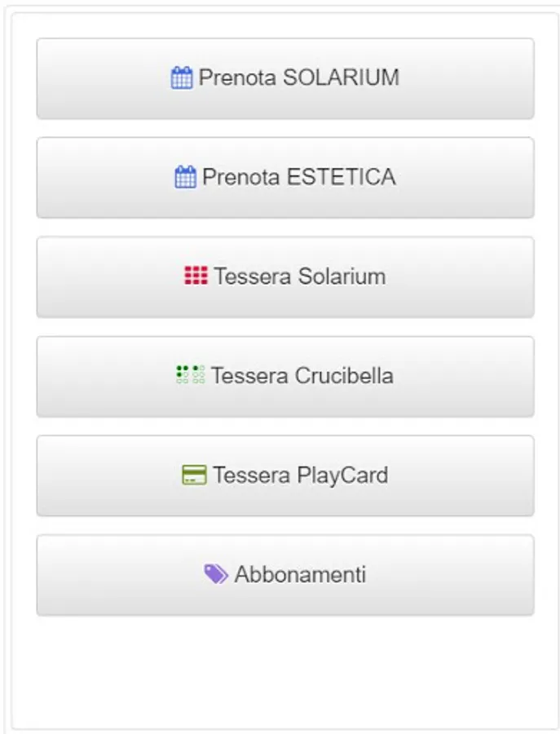560x734 pixels.
Task: Click the "Tessera Solarium" text label
Action: (300, 277)
